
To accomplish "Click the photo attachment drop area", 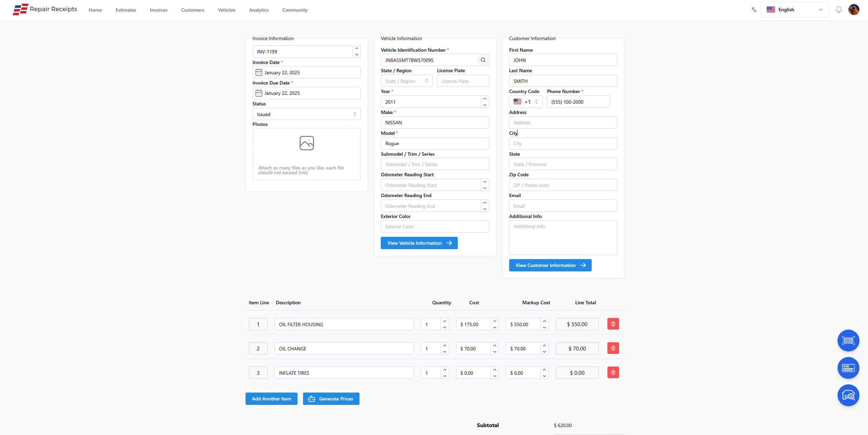I will pyautogui.click(x=306, y=154).
